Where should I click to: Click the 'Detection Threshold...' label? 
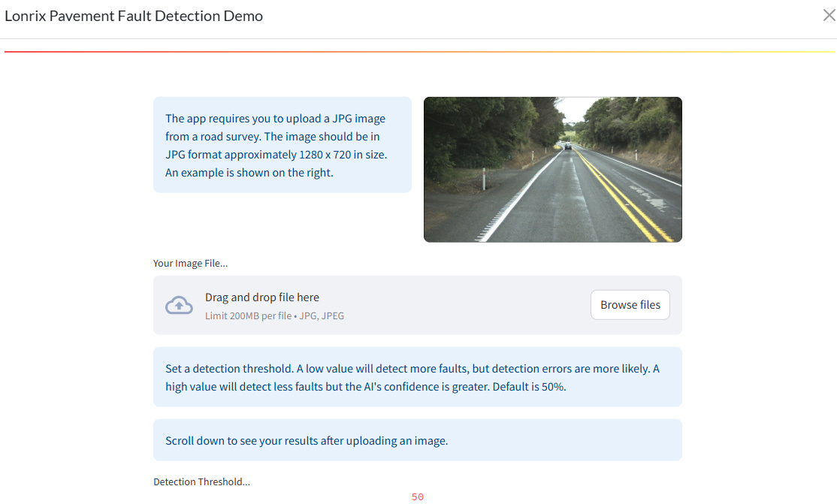[x=201, y=481]
